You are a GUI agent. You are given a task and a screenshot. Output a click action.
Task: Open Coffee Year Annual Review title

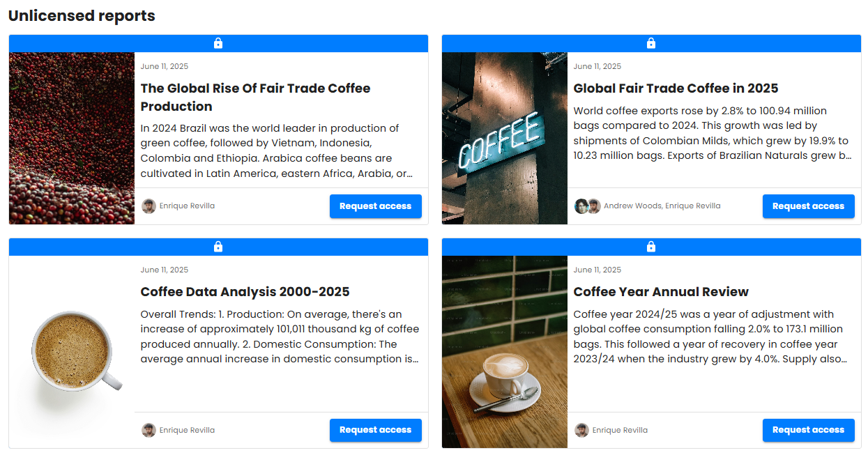[x=660, y=292]
